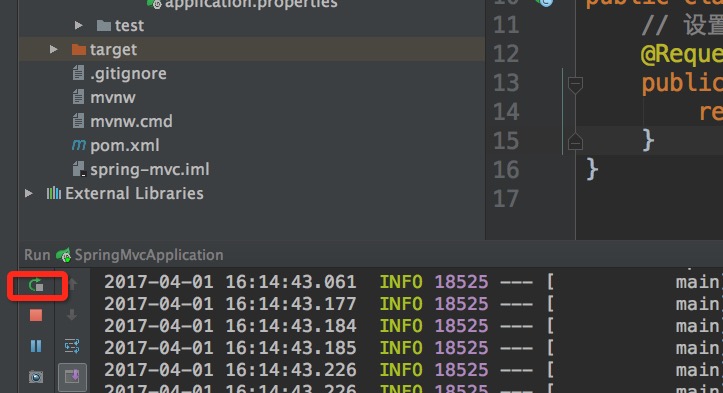This screenshot has height=393, width=723.
Task: Collapse method fold marker at line 13
Action: point(575,84)
